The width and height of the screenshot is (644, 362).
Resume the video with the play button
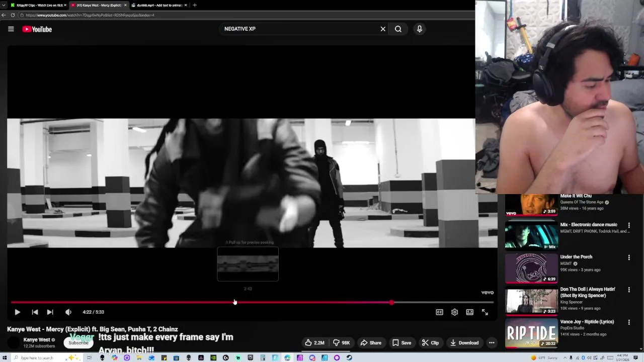click(x=17, y=312)
